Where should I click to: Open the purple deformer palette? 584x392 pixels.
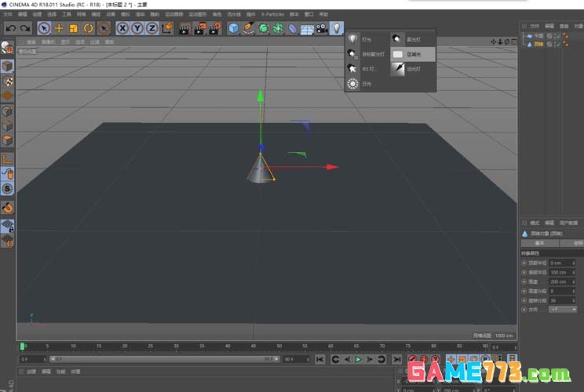click(293, 28)
